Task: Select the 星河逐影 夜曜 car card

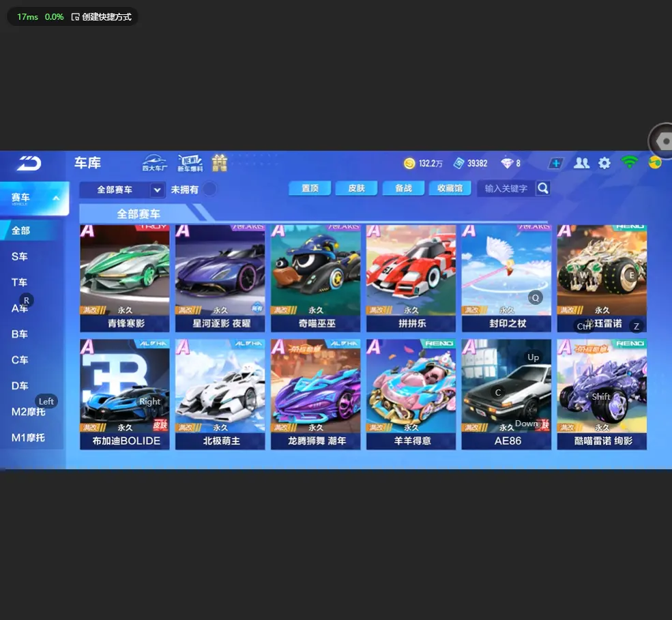Action: click(x=220, y=278)
